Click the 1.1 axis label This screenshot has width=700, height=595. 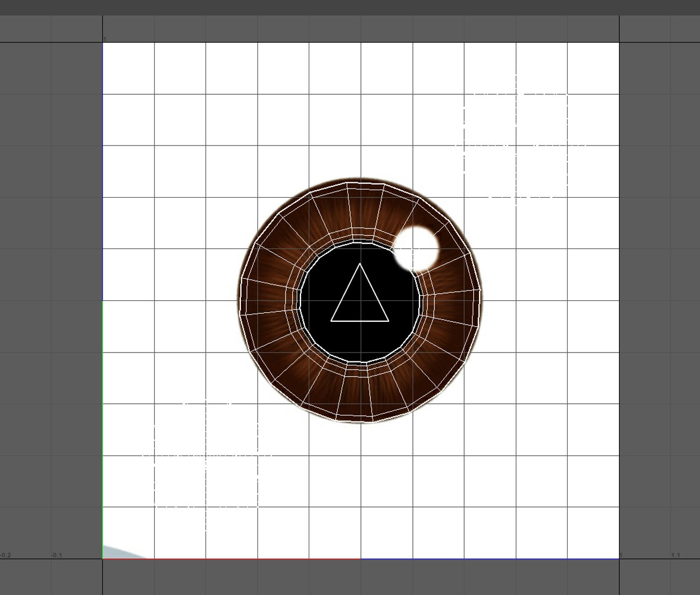tap(675, 555)
